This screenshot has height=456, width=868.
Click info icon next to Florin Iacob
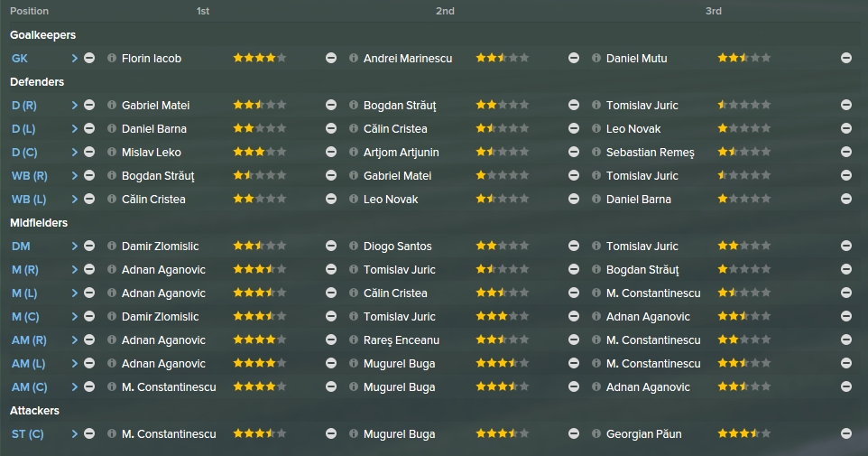coord(111,58)
